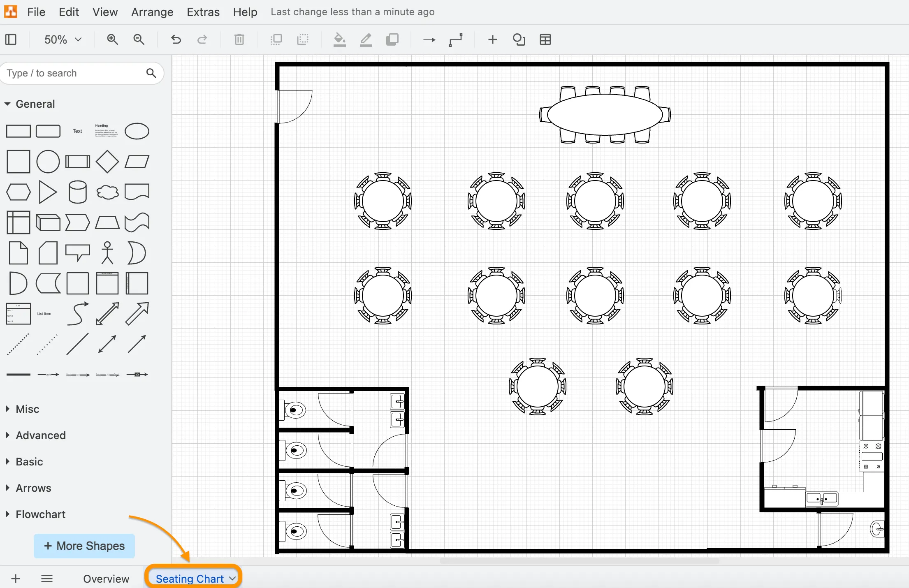Open the waypoints connector style icon
This screenshot has height=588, width=909.
(x=456, y=39)
